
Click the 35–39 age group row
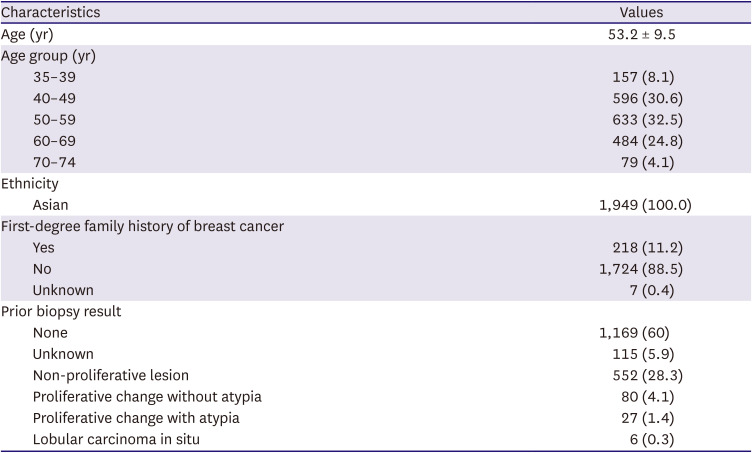tap(54, 76)
